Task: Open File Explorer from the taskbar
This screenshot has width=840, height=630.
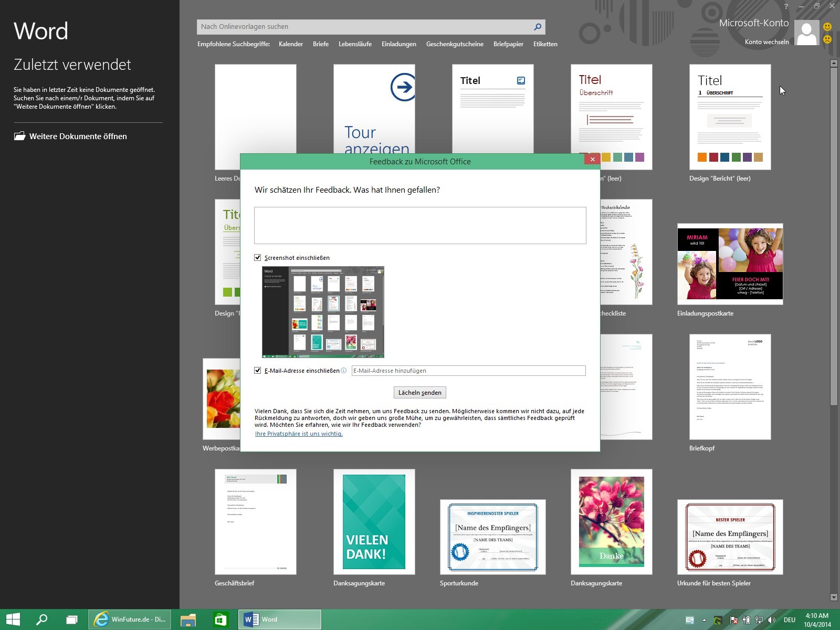Action: (188, 619)
